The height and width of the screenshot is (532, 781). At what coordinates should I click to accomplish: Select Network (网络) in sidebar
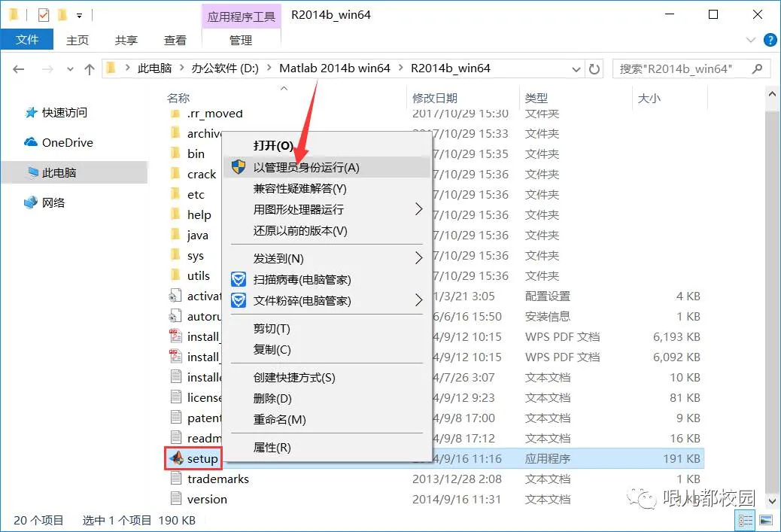(45, 202)
